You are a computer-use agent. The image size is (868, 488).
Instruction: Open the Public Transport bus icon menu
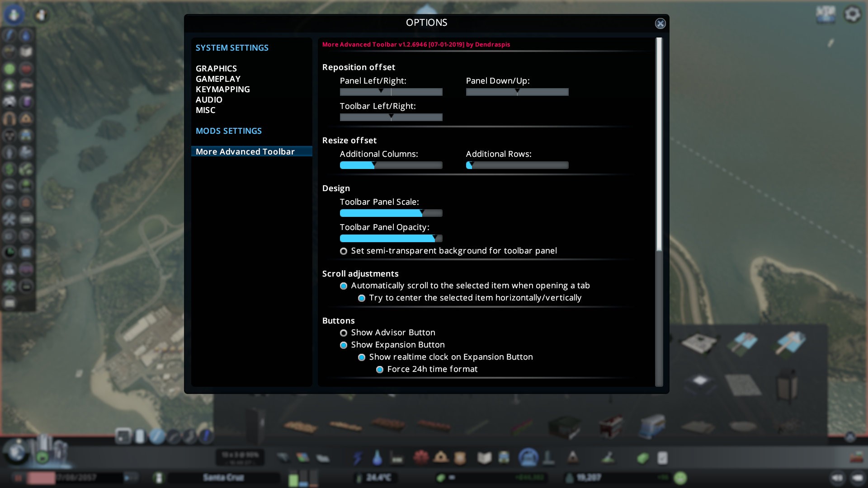point(504,458)
